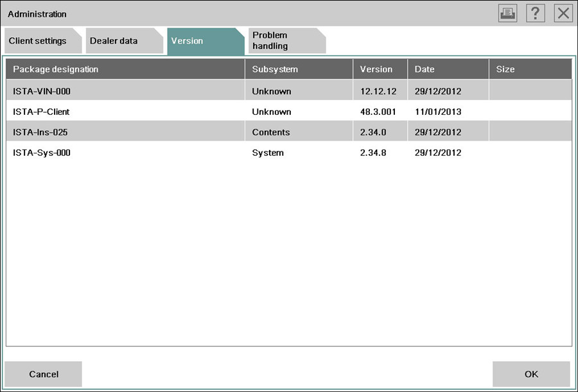Click version 48.3.001 cell

pos(378,112)
